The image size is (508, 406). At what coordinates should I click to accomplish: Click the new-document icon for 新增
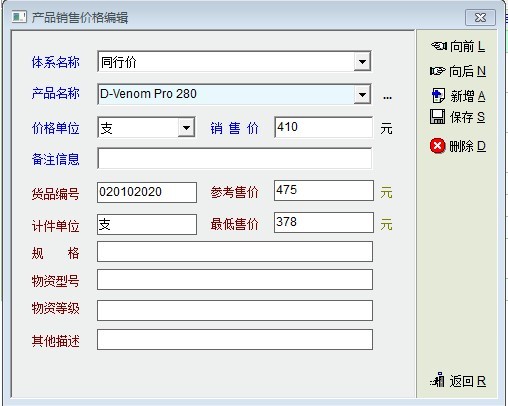[x=438, y=96]
